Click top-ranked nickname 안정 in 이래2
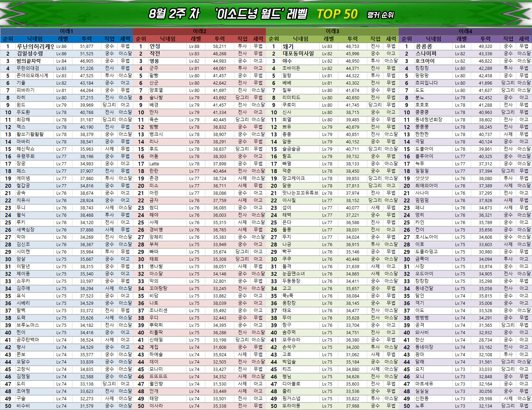The image size is (532, 410). pyautogui.click(x=155, y=46)
